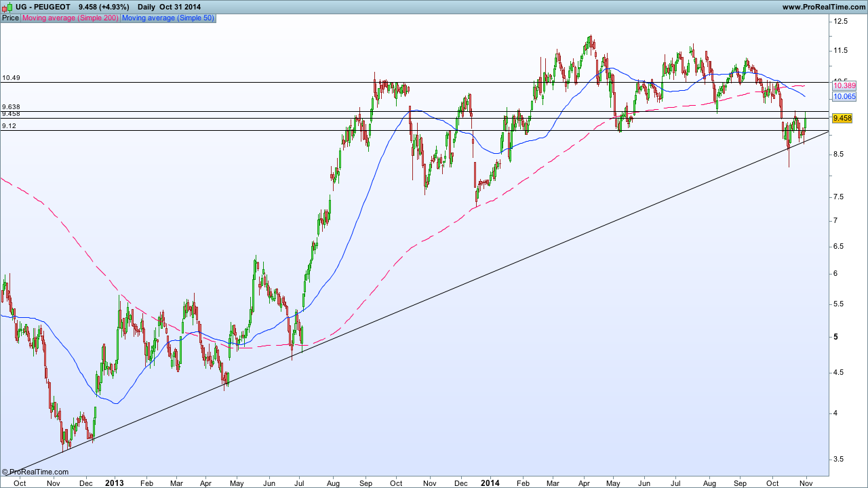The height and width of the screenshot is (488, 868).
Task: Select the Moving average (Simple 200) legend tab
Action: pyautogui.click(x=71, y=18)
